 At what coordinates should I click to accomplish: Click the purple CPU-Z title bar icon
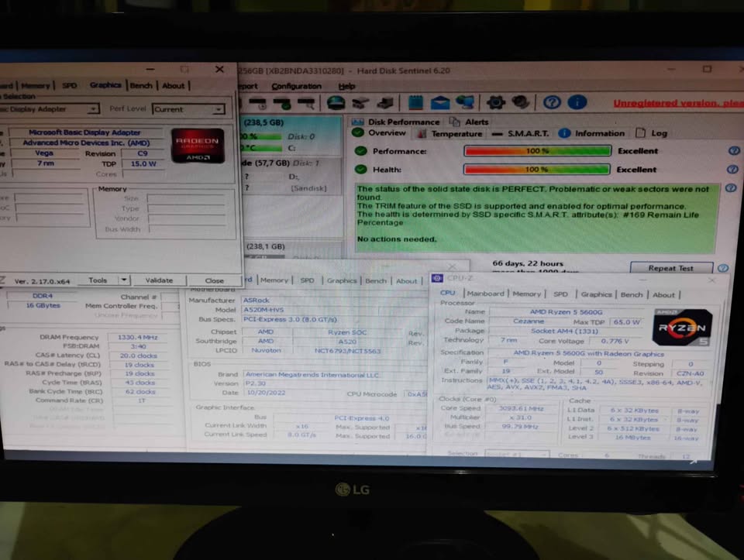pyautogui.click(x=437, y=278)
